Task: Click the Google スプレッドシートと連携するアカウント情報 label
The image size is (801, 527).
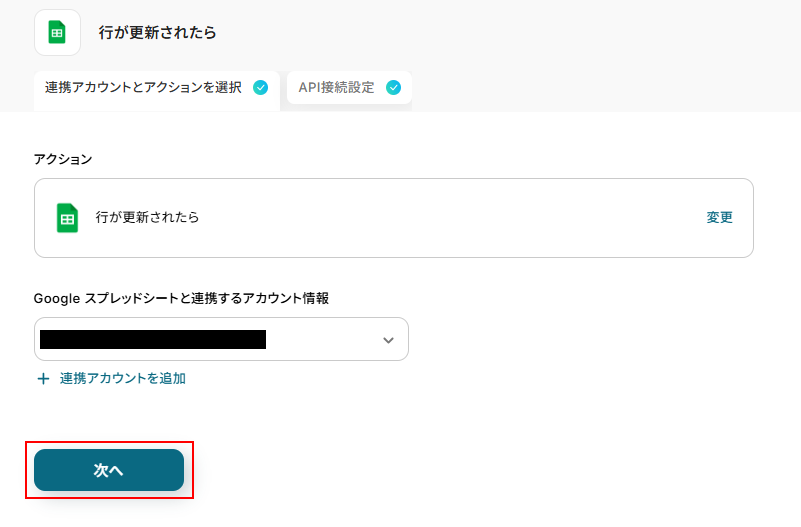Action: click(181, 298)
